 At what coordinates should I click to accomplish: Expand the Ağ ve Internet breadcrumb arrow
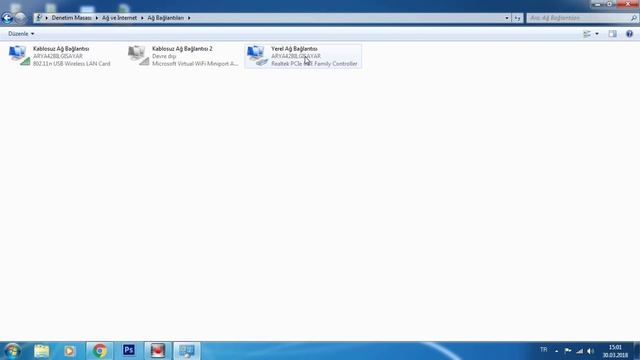(x=142, y=18)
